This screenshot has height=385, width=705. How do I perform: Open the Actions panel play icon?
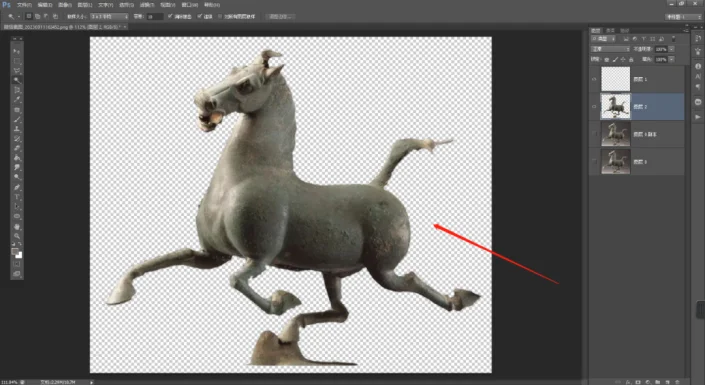pyautogui.click(x=698, y=117)
